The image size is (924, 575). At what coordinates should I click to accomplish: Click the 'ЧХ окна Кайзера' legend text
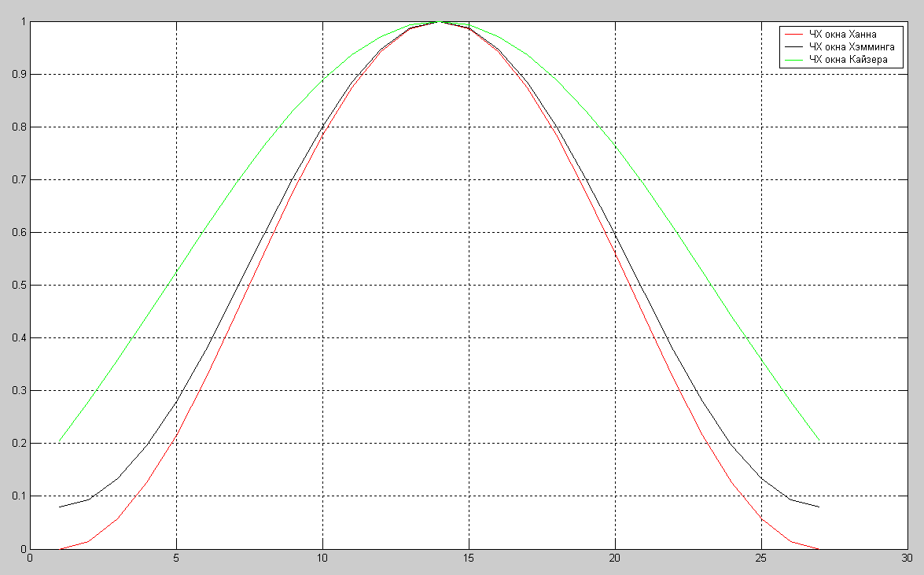coord(849,60)
